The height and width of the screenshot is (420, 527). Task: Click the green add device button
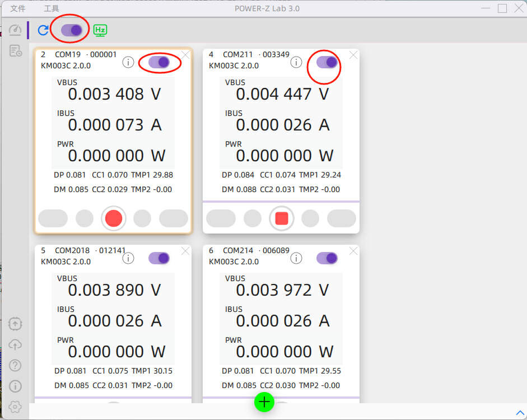(264, 402)
